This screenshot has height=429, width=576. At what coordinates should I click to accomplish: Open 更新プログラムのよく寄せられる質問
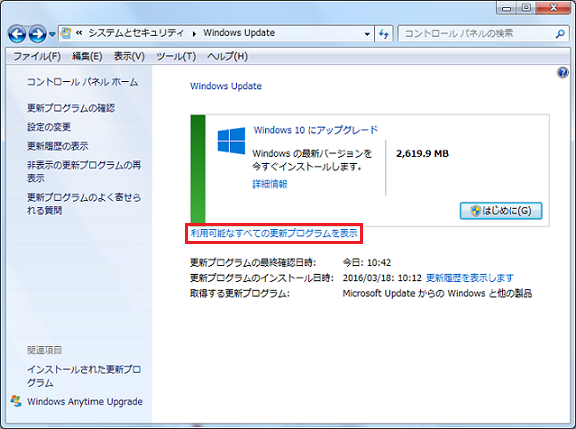(84, 204)
